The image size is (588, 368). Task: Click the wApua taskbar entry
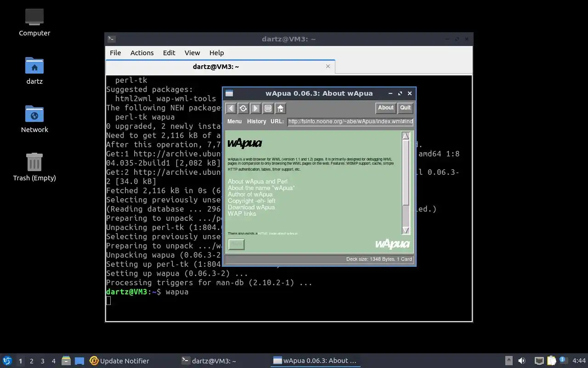coord(315,361)
